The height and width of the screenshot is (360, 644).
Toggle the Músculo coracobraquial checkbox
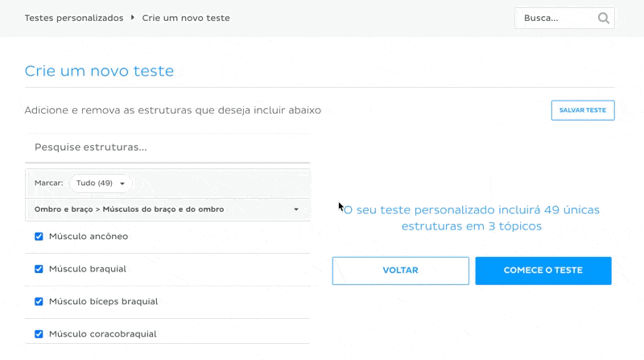click(x=39, y=333)
